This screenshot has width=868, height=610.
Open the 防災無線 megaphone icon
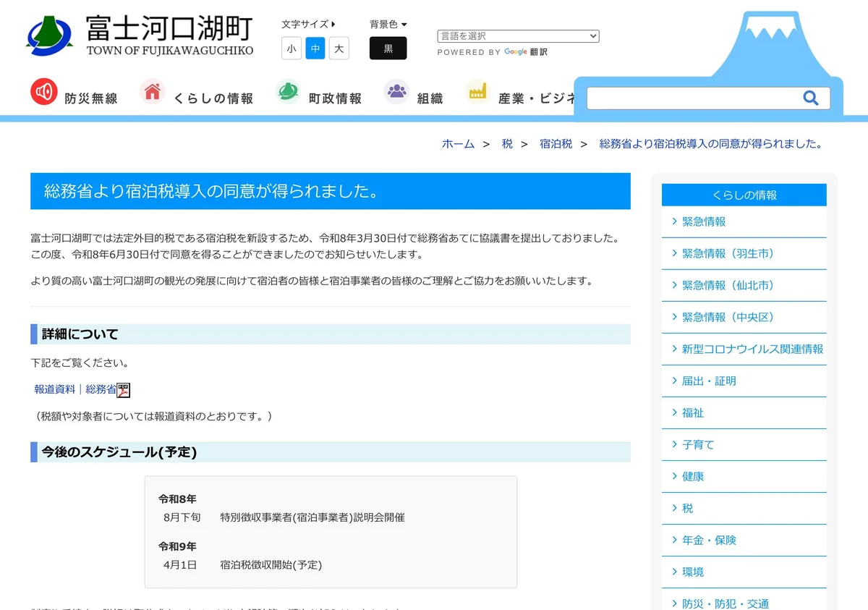coord(44,92)
